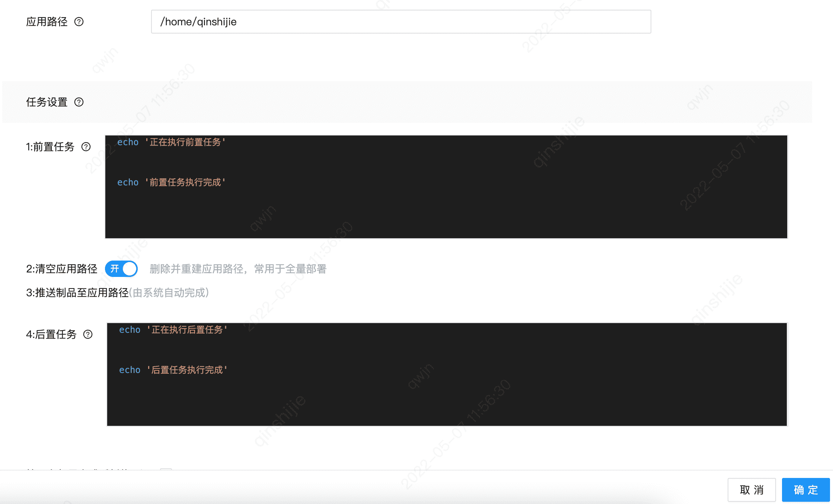Click the 取消 cancel button

751,489
